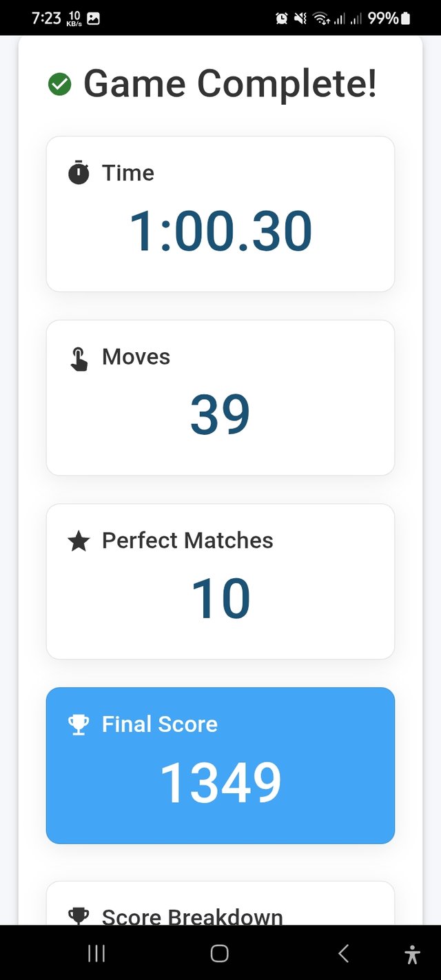This screenshot has width=441, height=980.
Task: Tap the green checkmark beside Game Complete
Action: point(60,85)
